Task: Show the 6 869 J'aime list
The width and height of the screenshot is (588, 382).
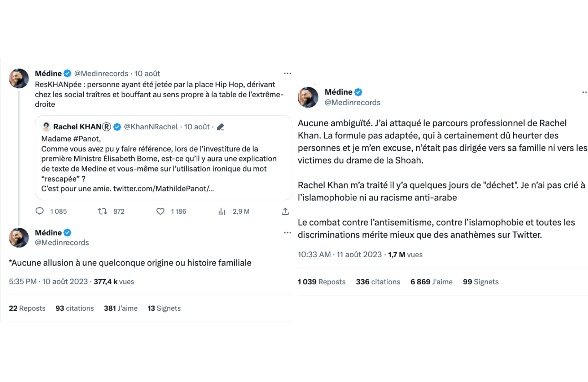Action: point(431,282)
